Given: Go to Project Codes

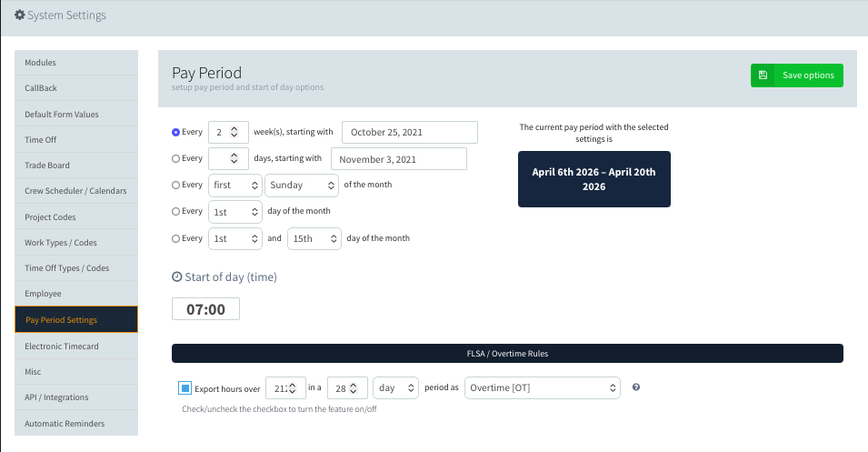Looking at the screenshot, I should pyautogui.click(x=76, y=217).
